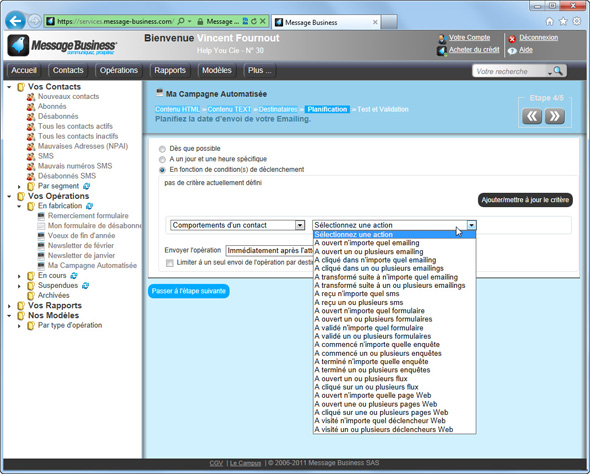Click the browser back arrow button
The width and height of the screenshot is (590, 474).
[x=15, y=21]
